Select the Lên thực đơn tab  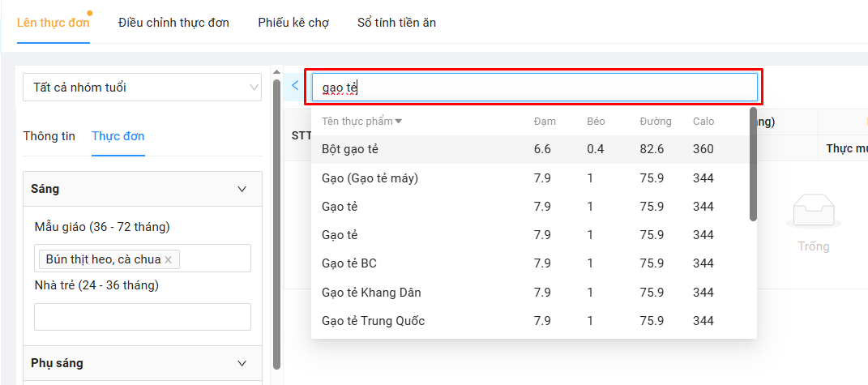tap(53, 23)
